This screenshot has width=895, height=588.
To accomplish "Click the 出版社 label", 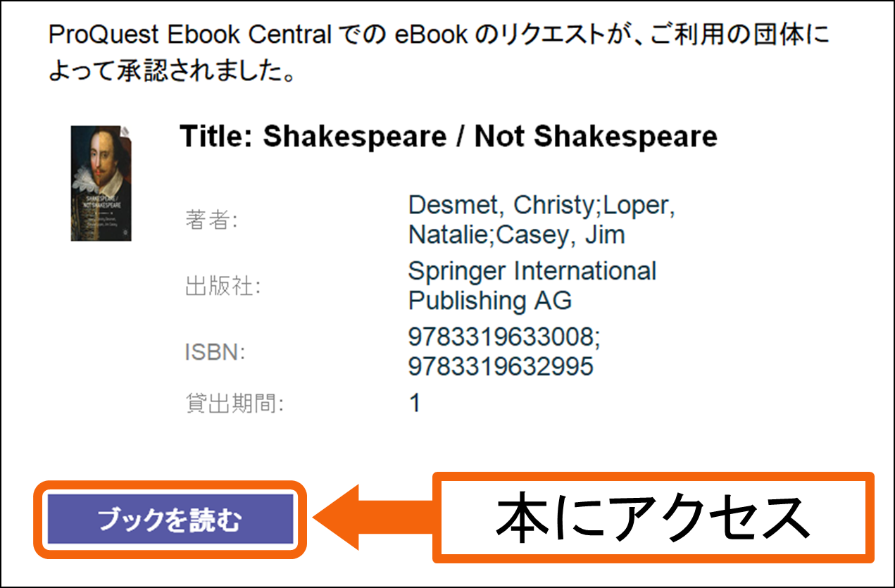I will [223, 287].
